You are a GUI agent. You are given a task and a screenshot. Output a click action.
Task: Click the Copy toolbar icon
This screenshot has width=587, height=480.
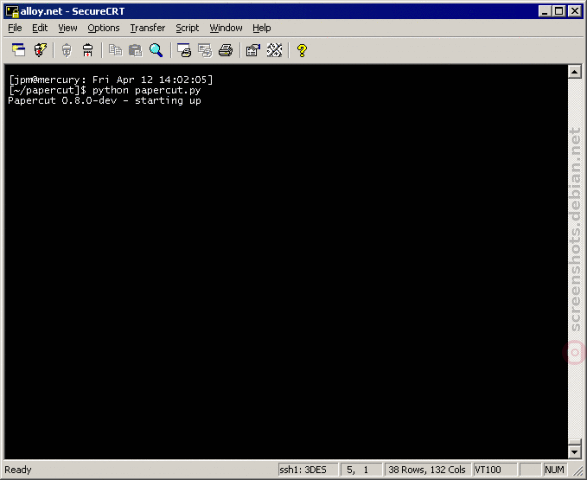click(115, 50)
